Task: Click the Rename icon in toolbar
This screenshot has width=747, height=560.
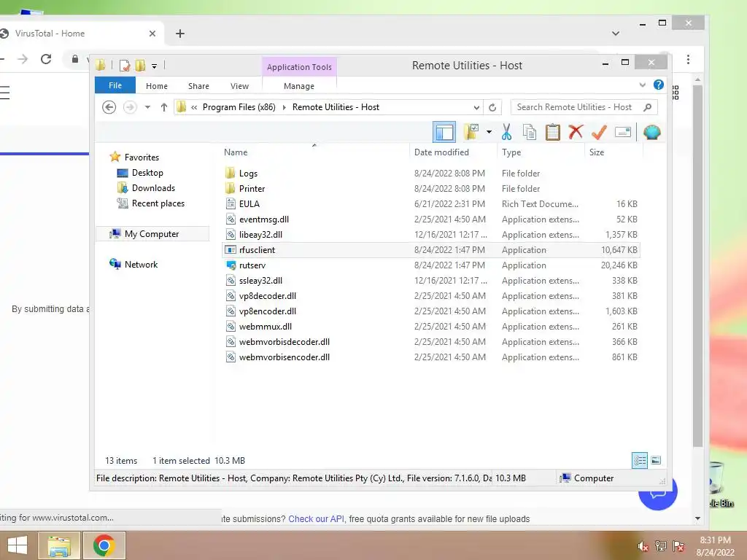Action: (x=623, y=132)
